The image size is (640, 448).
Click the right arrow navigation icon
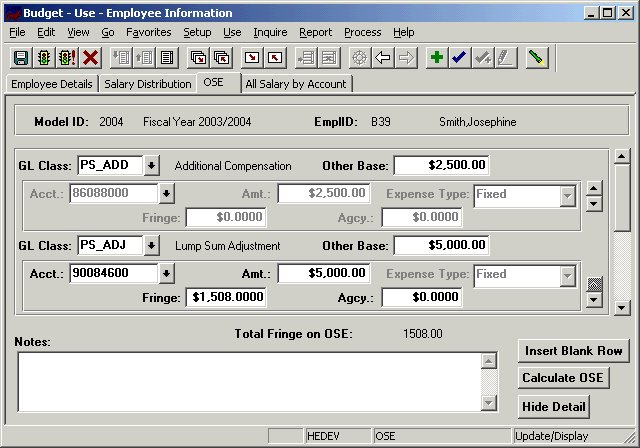point(406,58)
